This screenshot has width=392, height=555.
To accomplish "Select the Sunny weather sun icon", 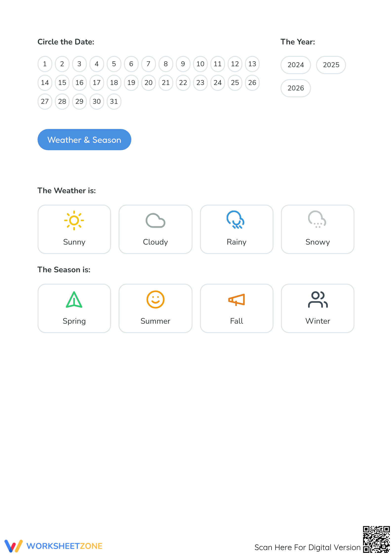I will coord(74,220).
